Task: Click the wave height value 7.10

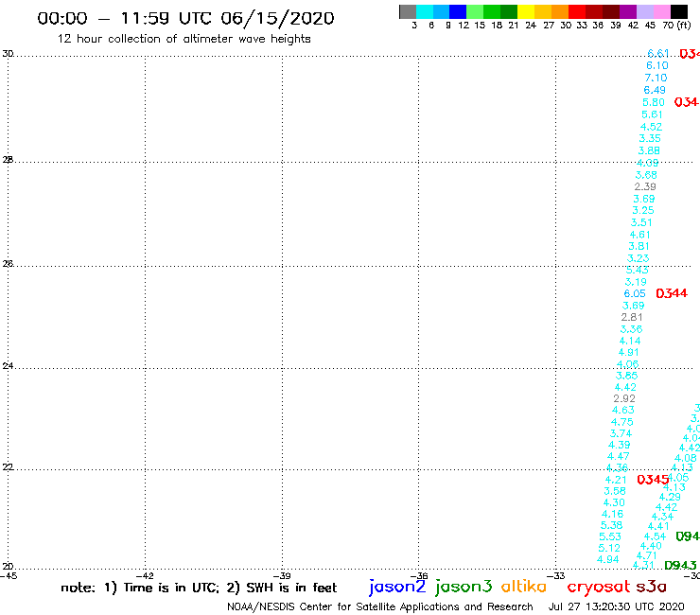Action: point(656,78)
